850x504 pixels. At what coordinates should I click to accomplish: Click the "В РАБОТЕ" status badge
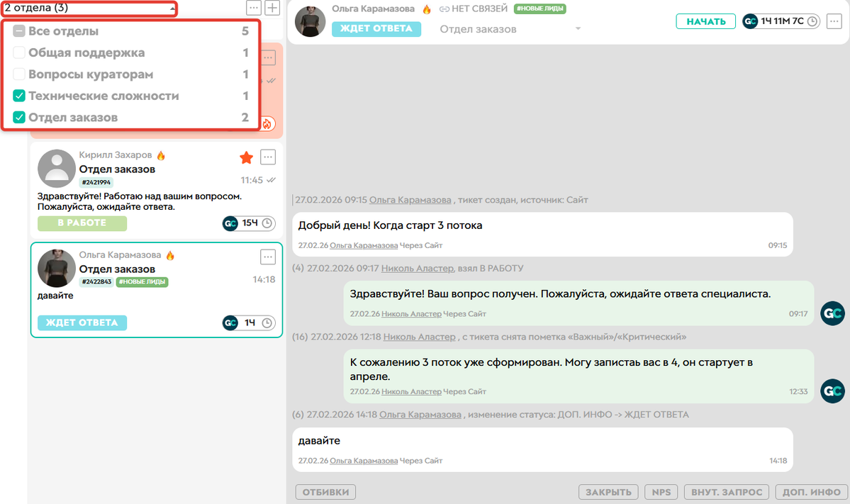point(82,223)
